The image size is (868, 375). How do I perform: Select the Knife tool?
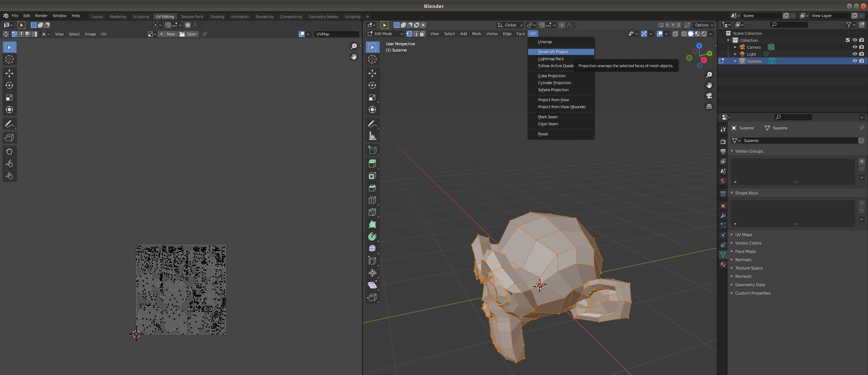coord(372,212)
